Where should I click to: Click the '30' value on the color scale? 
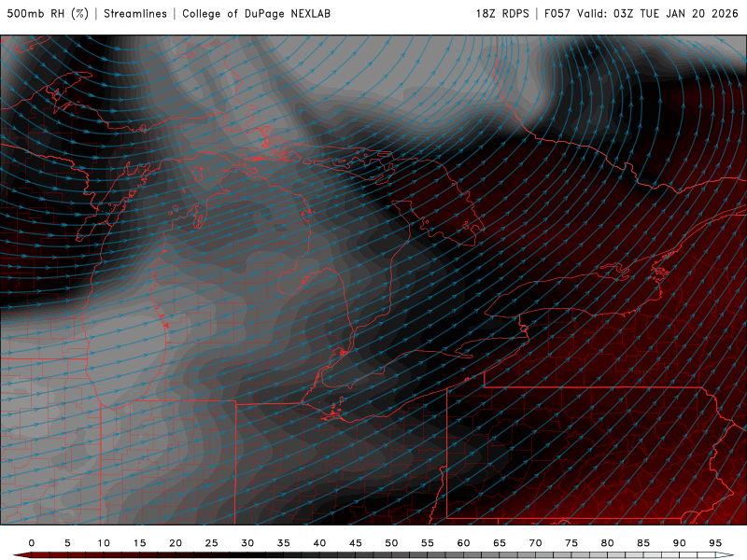pyautogui.click(x=247, y=543)
